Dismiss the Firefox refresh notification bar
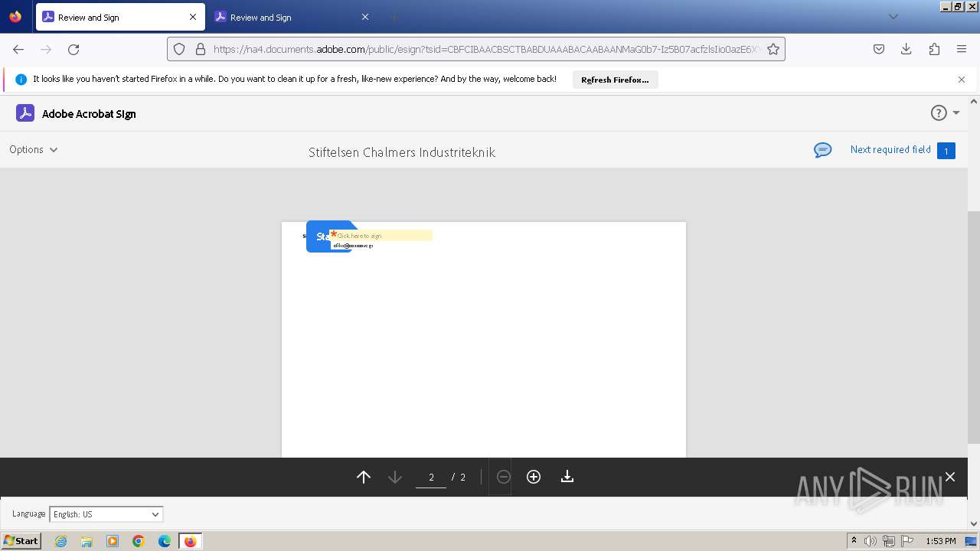This screenshot has width=980, height=551. pos(962,80)
